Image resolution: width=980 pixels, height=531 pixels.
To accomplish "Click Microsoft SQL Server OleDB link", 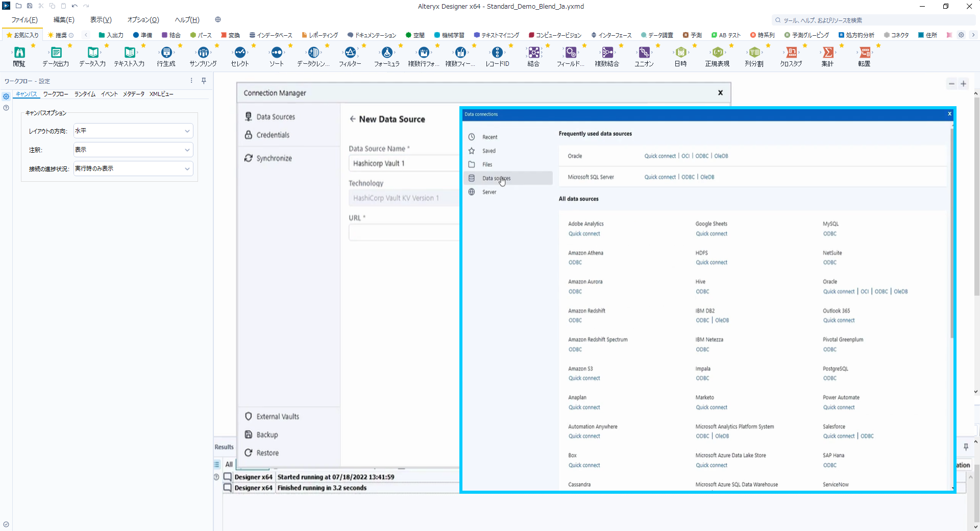I will point(707,177).
